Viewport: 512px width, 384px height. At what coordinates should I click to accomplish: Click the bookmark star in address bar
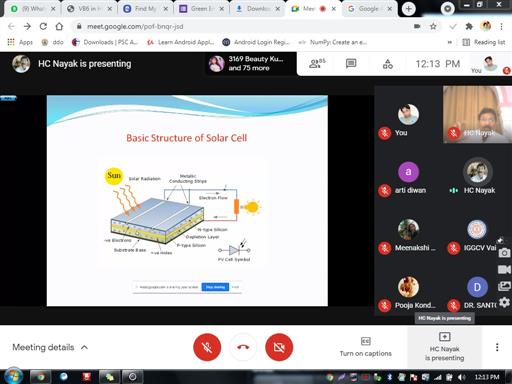pos(433,26)
